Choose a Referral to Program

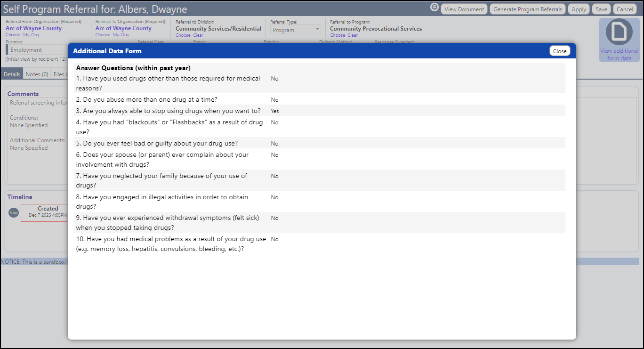[338, 35]
